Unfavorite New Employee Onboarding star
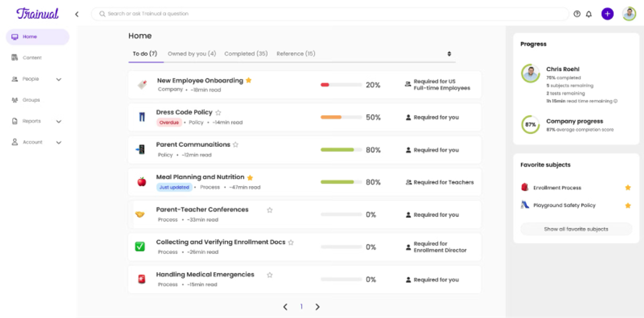Image resolution: width=644 pixels, height=318 pixels. [249, 81]
